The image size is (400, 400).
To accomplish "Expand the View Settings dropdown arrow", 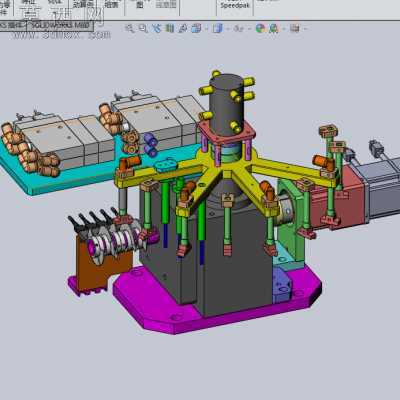I will [305, 29].
